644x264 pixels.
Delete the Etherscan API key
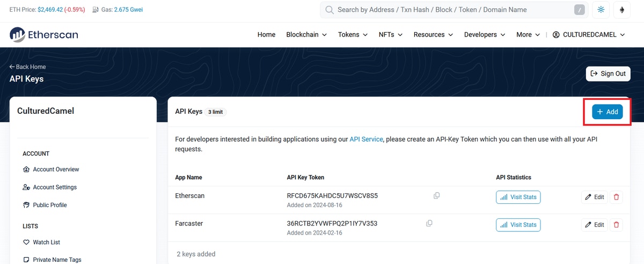pyautogui.click(x=616, y=197)
